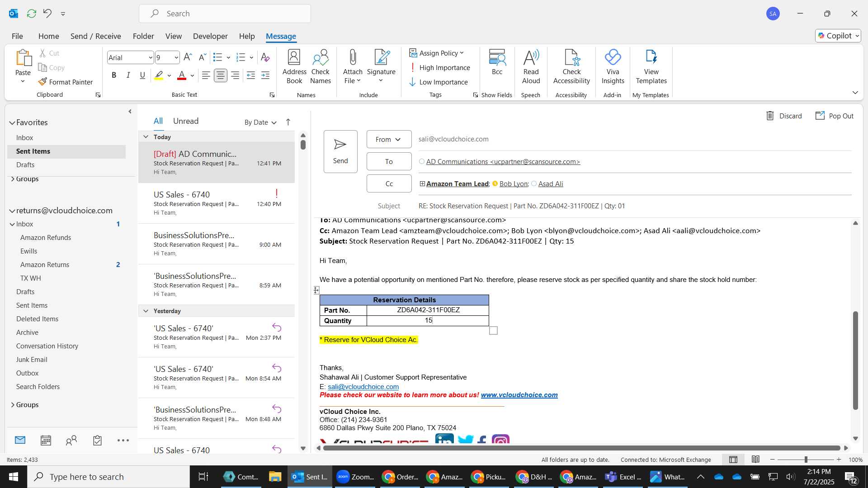Open the font size dropdown
Screen dimensions: 868x488
(x=176, y=57)
